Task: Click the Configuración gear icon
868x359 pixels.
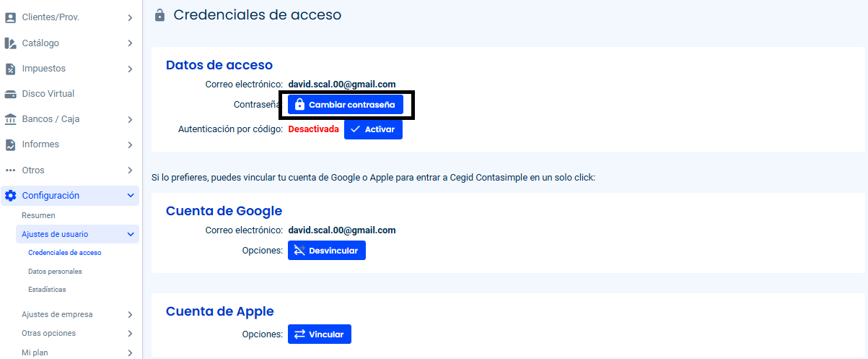Action: 10,196
